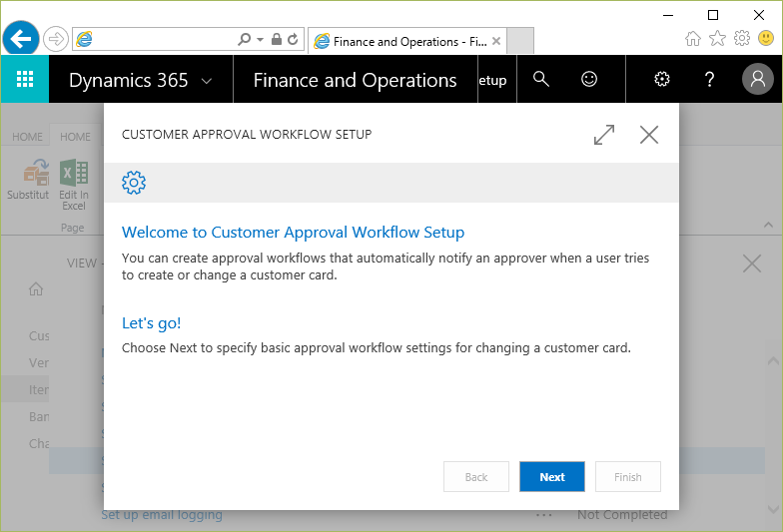The height and width of the screenshot is (532, 783).
Task: Close the background page with X icon
Action: 751,264
